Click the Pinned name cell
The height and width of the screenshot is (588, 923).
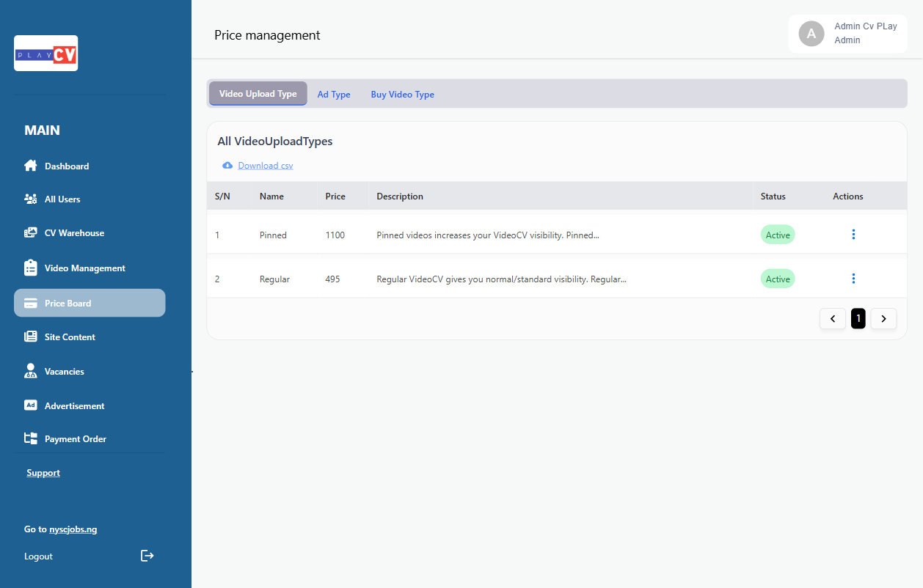click(x=273, y=235)
